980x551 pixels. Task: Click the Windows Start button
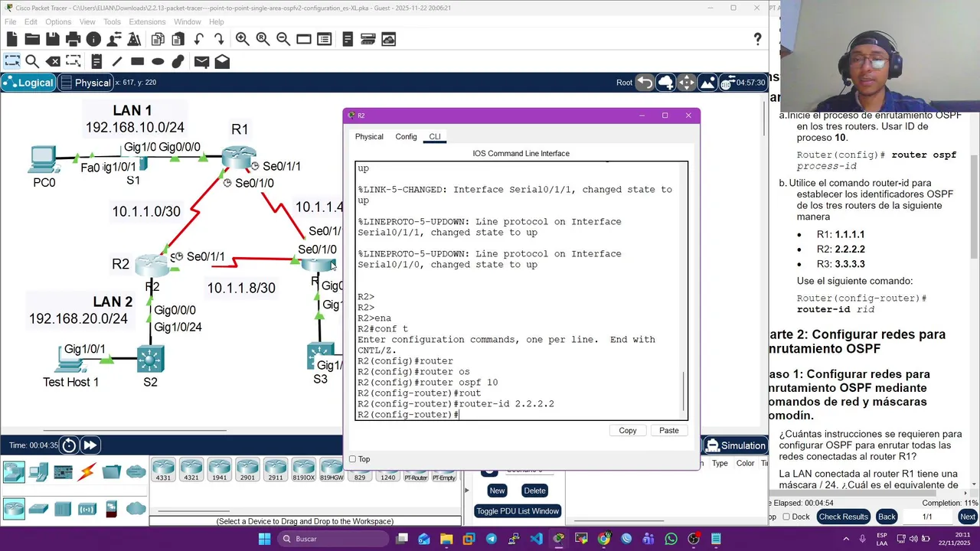(x=264, y=539)
